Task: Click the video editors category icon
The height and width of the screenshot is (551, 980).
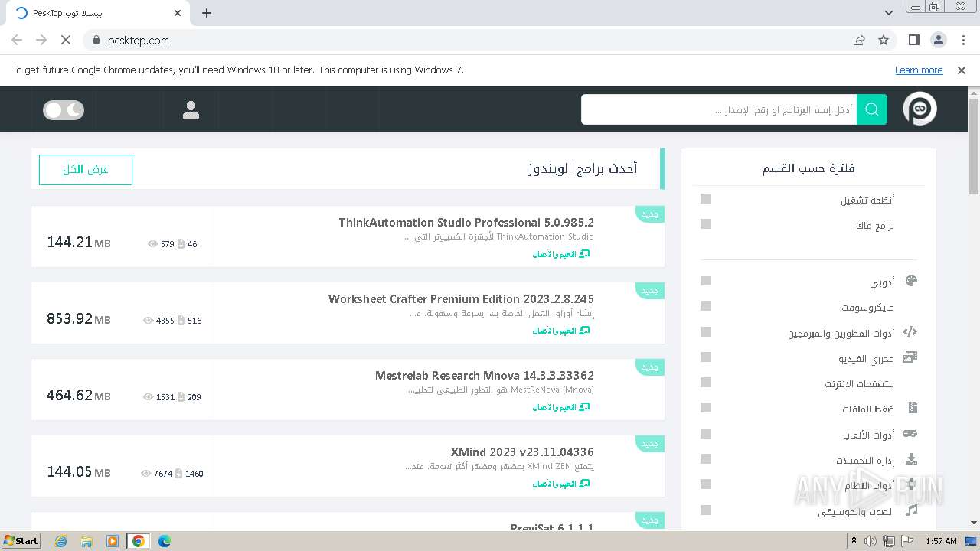Action: pos(910,357)
